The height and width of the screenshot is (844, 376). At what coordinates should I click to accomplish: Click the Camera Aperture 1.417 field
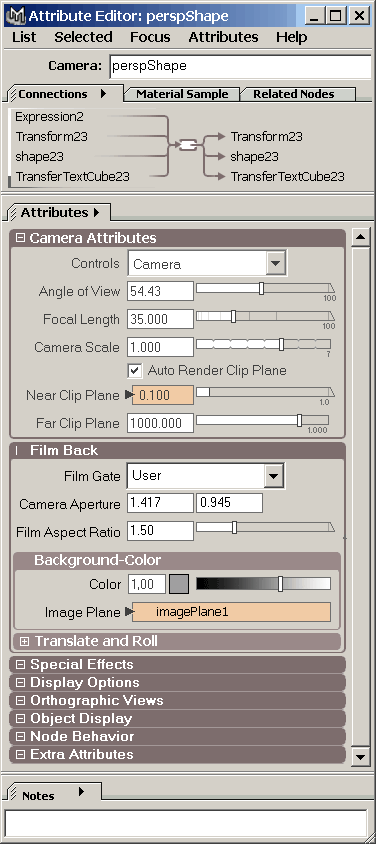click(x=160, y=503)
